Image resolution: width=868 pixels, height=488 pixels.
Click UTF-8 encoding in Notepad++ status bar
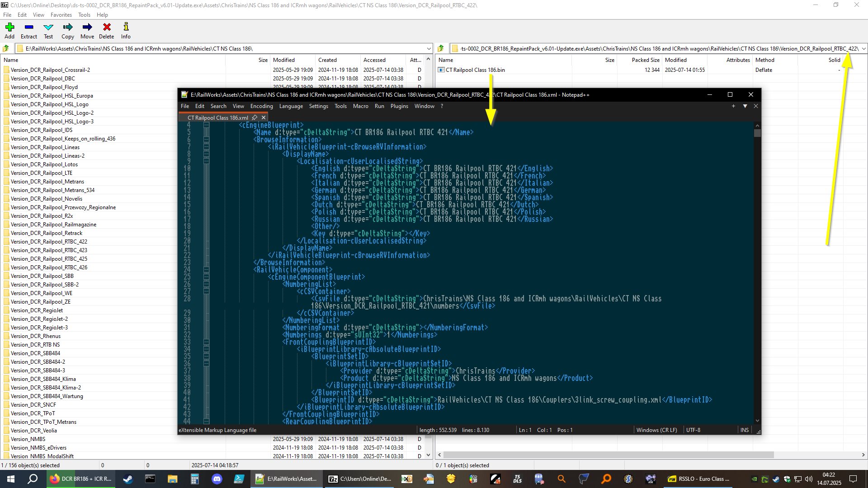[x=693, y=430]
